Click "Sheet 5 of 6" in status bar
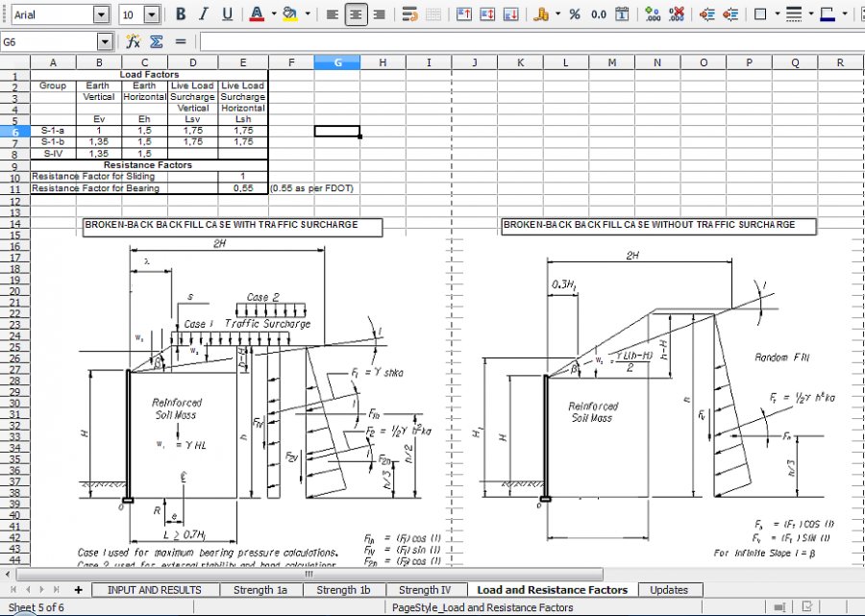 tap(36, 607)
